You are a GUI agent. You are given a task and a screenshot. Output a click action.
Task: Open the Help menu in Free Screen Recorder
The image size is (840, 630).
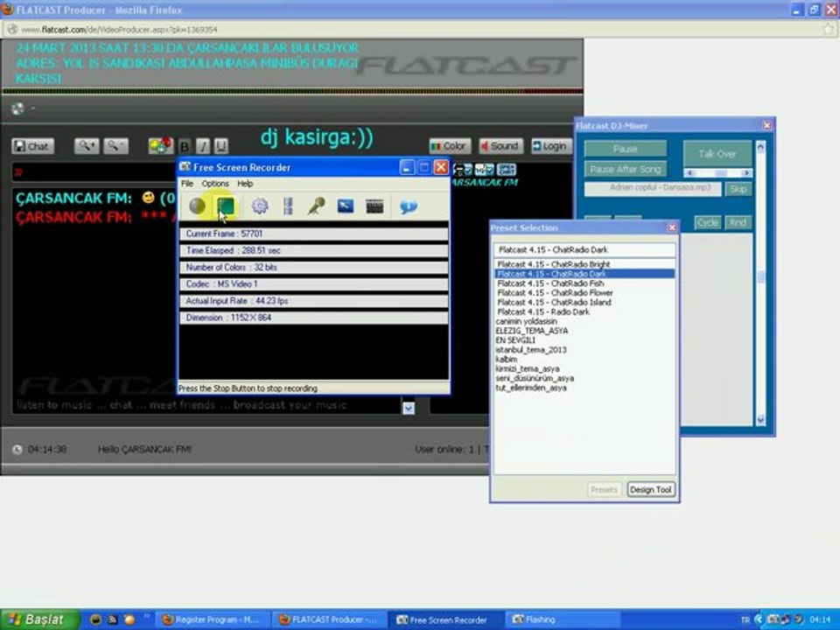click(245, 184)
